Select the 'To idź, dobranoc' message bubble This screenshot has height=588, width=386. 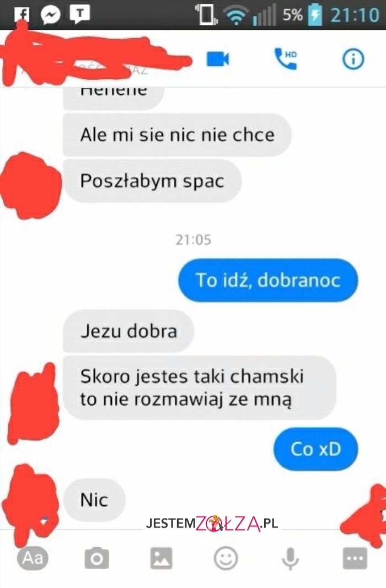point(267,280)
